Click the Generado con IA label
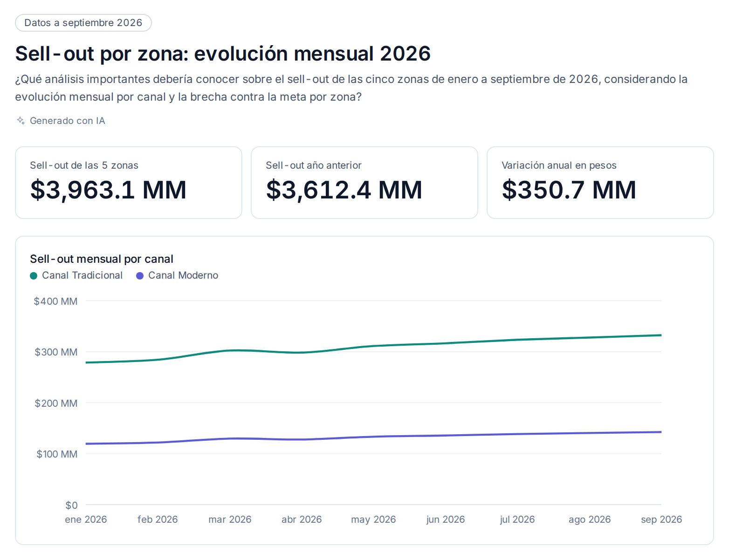Screen dimensions: 729x560 click(x=68, y=121)
